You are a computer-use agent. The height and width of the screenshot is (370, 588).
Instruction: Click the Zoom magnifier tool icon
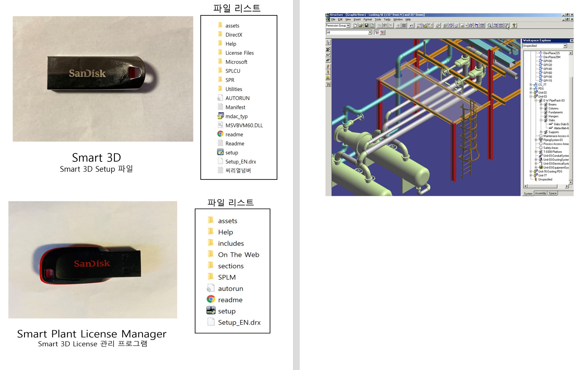[x=489, y=25]
